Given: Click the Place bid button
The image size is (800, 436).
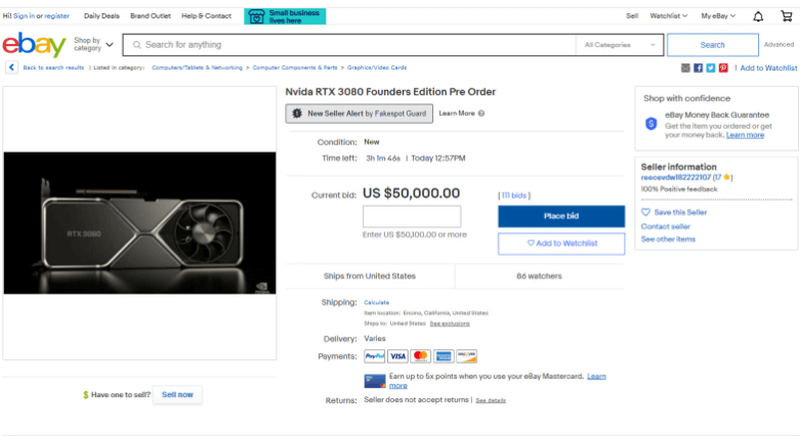Looking at the screenshot, I should click(561, 216).
